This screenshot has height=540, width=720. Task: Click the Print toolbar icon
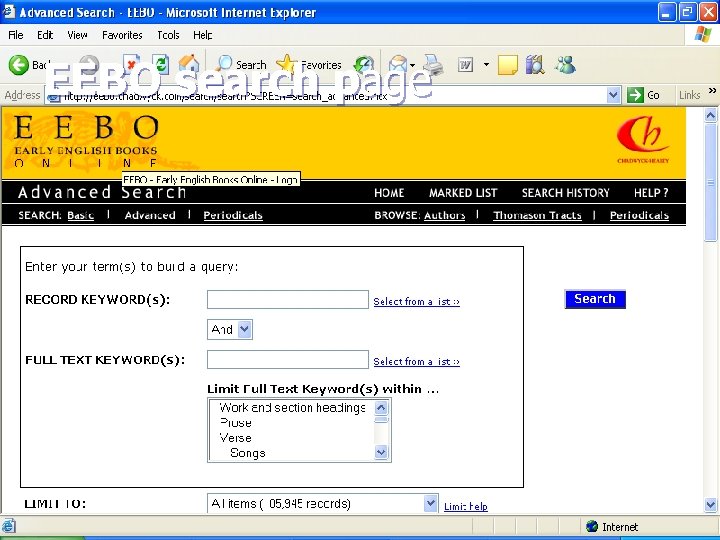click(433, 65)
